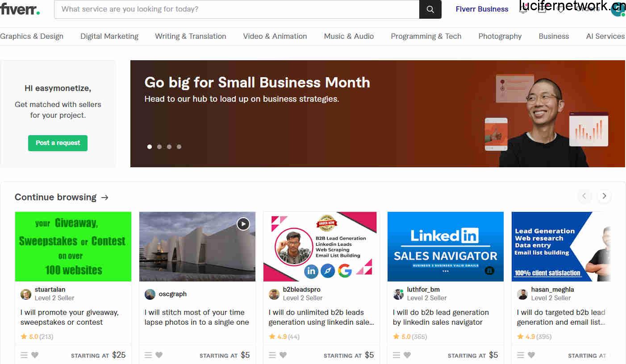626x364 pixels.
Task: Play the oscgraph time lapse video
Action: [x=243, y=223]
